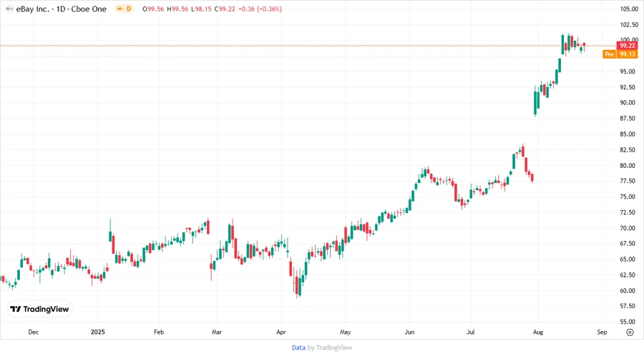Click the 85.00 price axis label

point(628,134)
